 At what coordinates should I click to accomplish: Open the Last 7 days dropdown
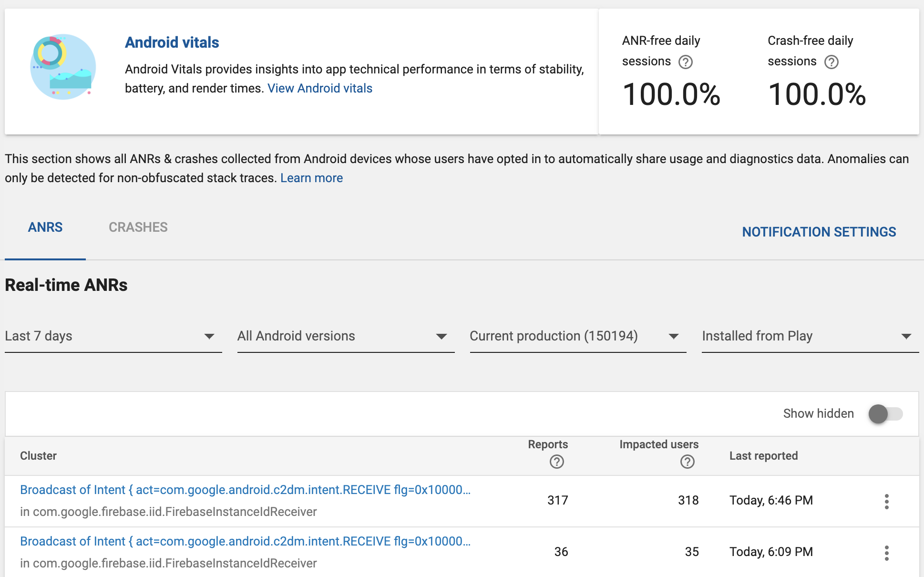113,336
